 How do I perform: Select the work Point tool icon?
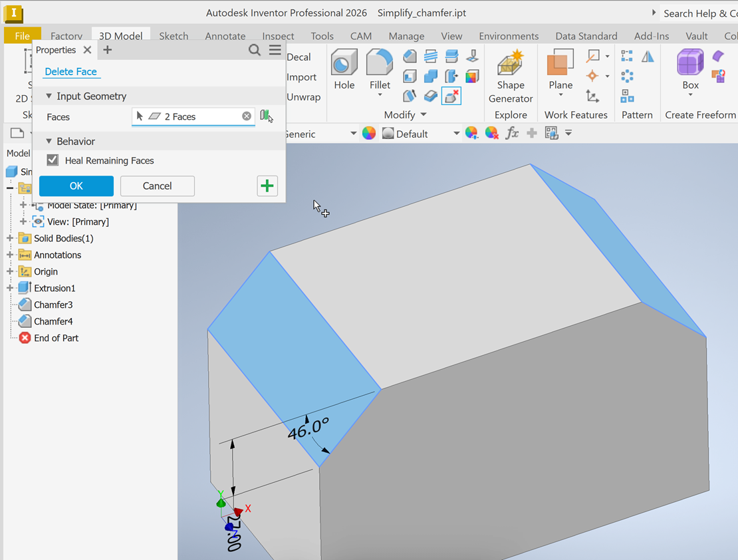coord(592,76)
